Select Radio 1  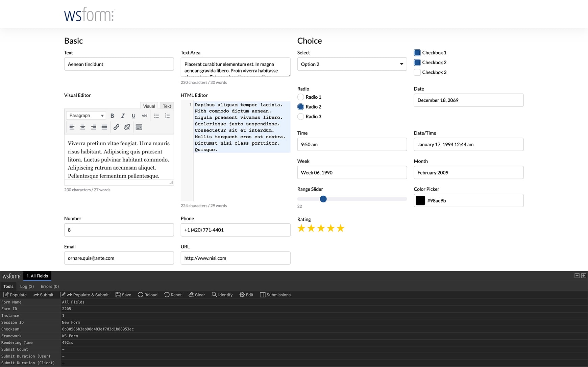(300, 97)
